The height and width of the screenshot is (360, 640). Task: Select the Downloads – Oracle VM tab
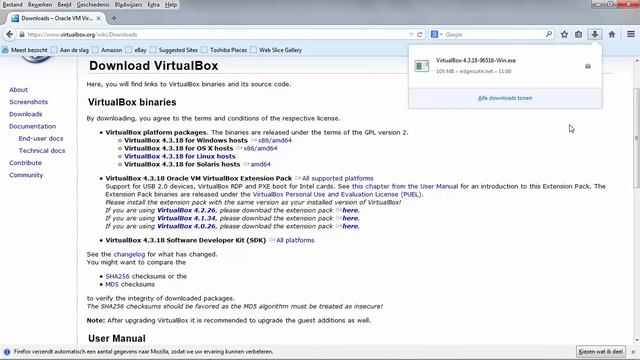point(56,18)
